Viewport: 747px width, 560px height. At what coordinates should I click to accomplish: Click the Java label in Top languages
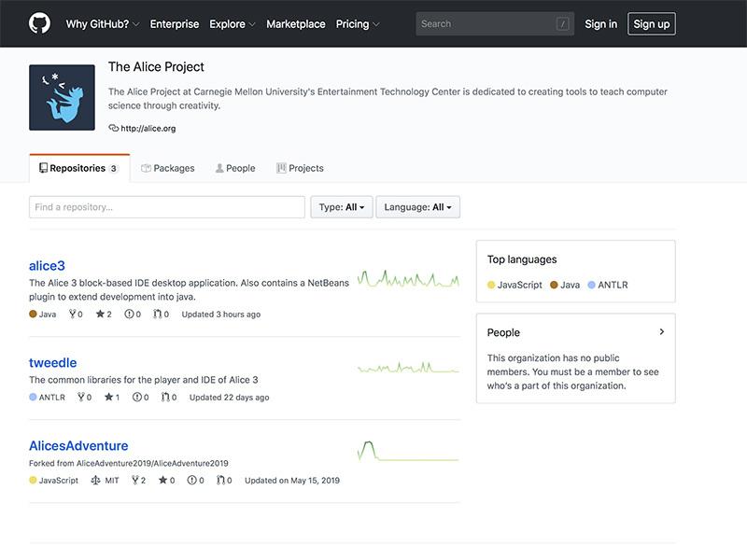[570, 285]
